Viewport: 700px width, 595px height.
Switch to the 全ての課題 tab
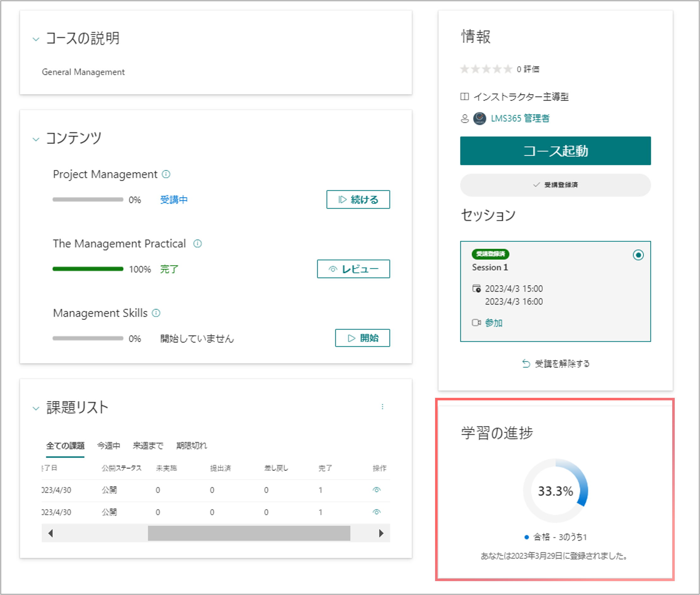click(x=65, y=446)
